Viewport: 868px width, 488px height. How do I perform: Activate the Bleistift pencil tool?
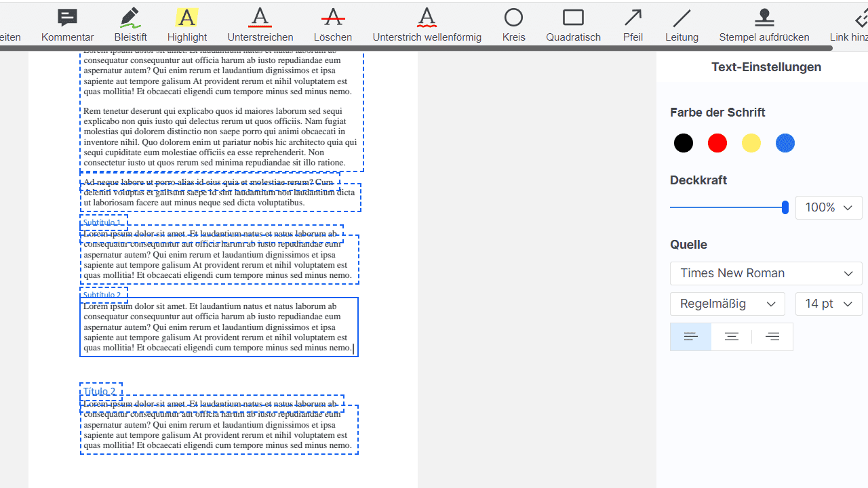130,25
